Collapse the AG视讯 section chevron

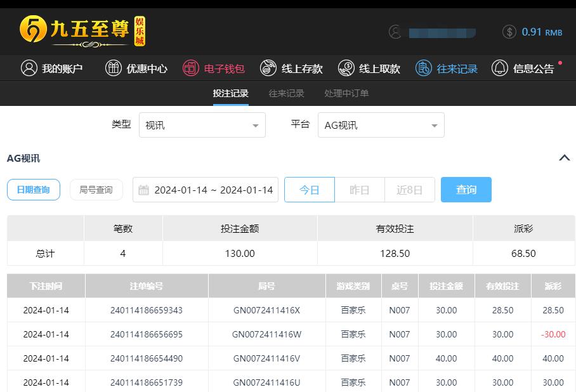point(564,158)
